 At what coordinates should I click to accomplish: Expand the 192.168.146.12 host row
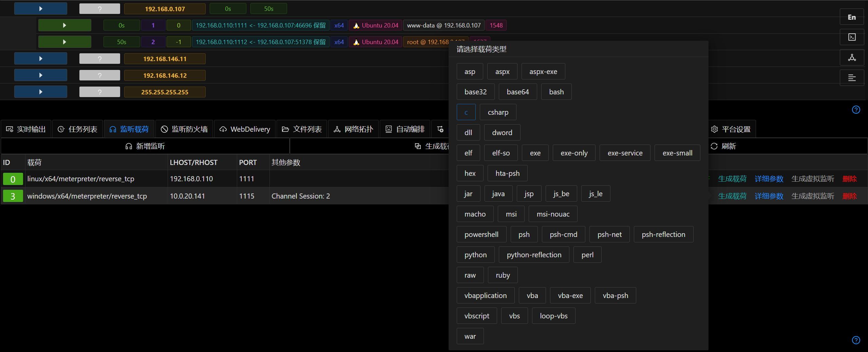41,75
